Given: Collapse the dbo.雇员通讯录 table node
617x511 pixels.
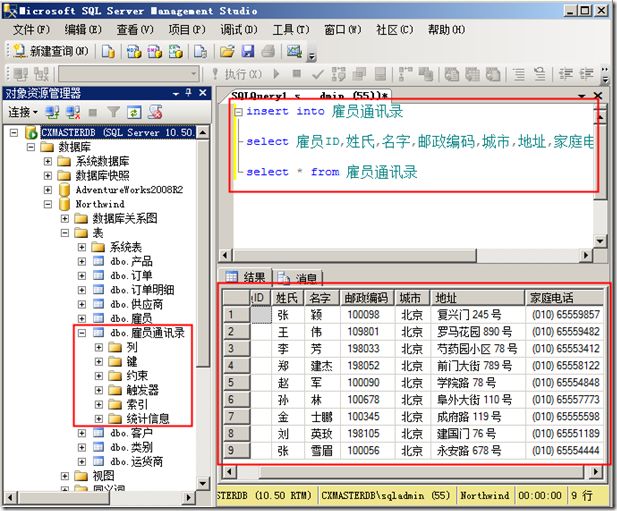Looking at the screenshot, I should (x=82, y=333).
